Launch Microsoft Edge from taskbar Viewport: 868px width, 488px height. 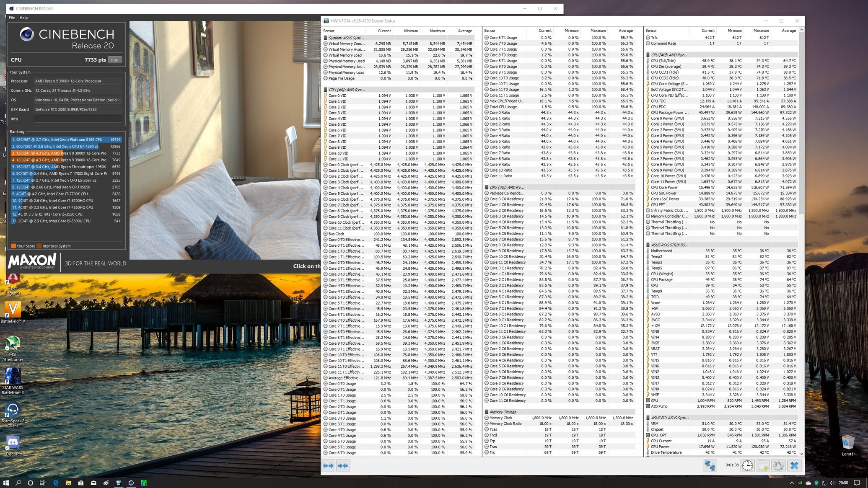click(x=56, y=483)
